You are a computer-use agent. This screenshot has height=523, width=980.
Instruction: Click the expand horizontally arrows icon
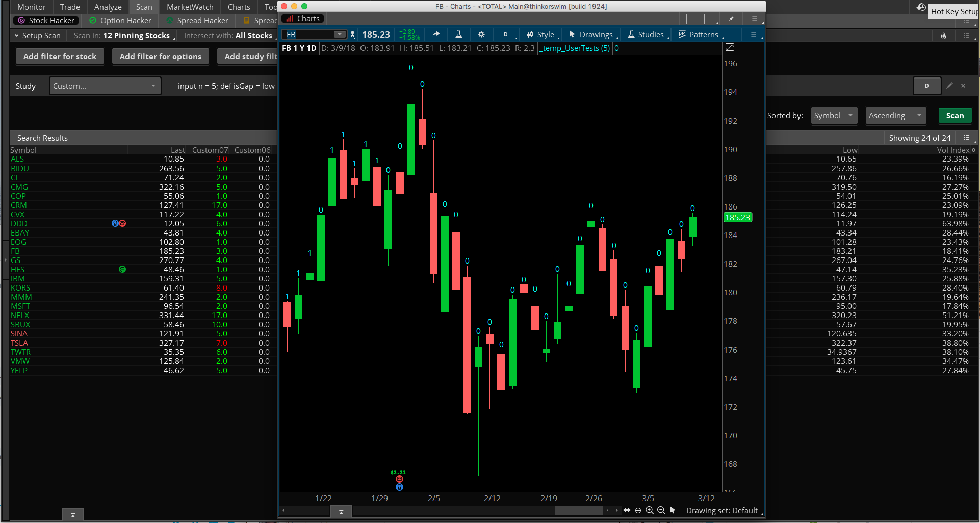[627, 510]
